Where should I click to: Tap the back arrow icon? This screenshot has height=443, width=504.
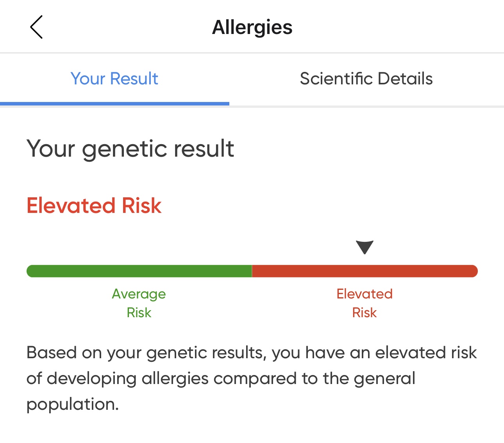[36, 27]
